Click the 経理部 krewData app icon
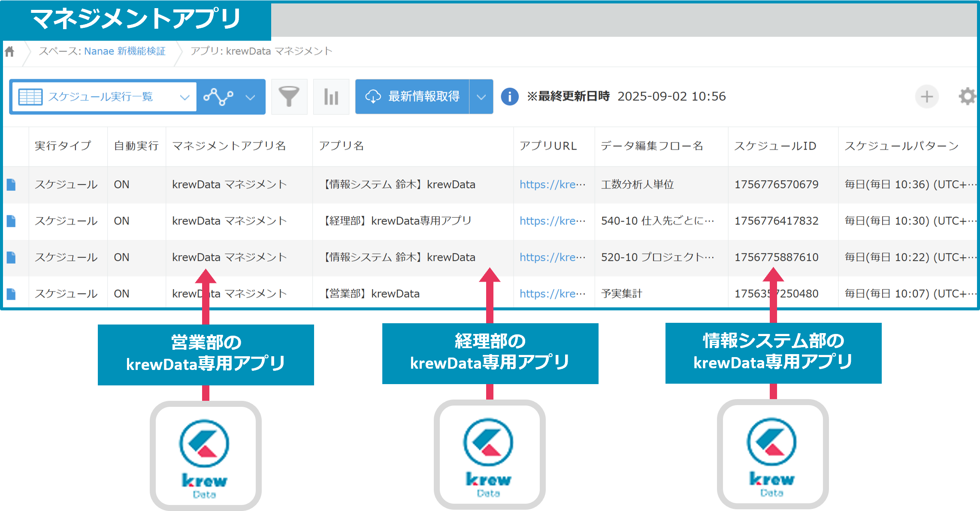This screenshot has width=980, height=511. [490, 454]
